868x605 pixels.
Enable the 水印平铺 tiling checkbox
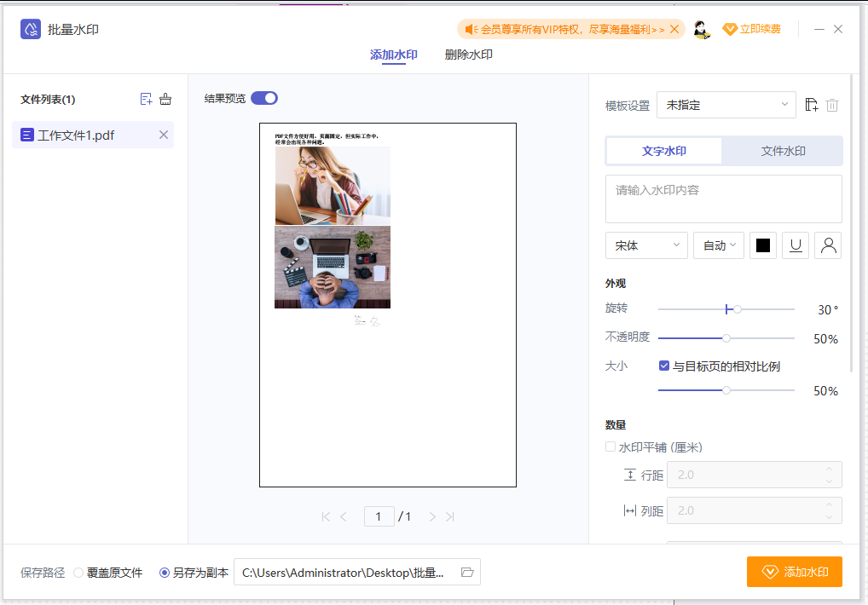(610, 447)
